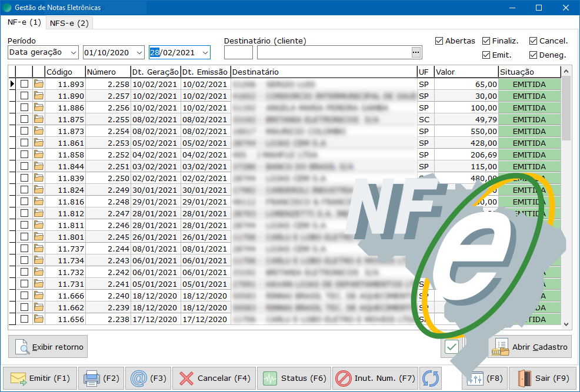Open the folder icon for código 11.839
Viewport: 580px width, 392px height.
[x=39, y=179]
